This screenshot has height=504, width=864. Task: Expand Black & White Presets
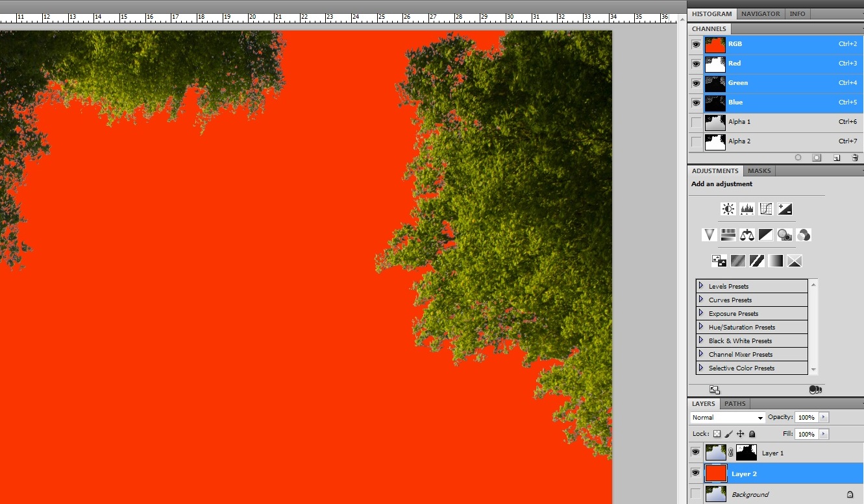point(701,341)
